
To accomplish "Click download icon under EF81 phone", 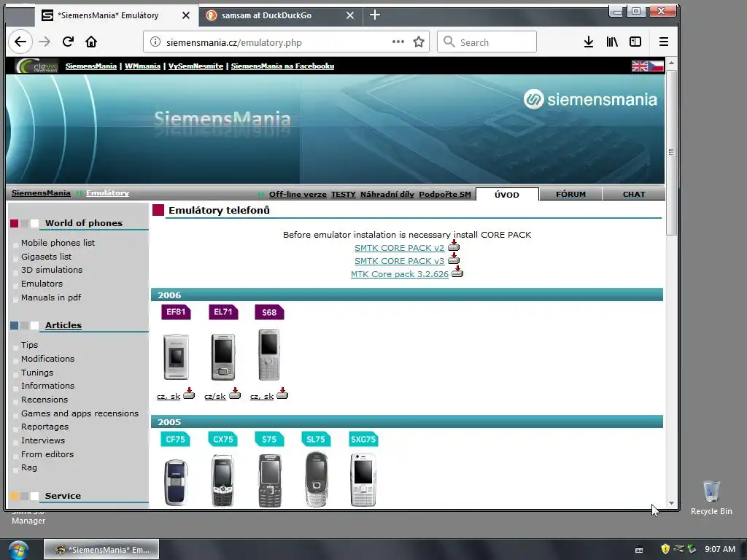I will [189, 393].
